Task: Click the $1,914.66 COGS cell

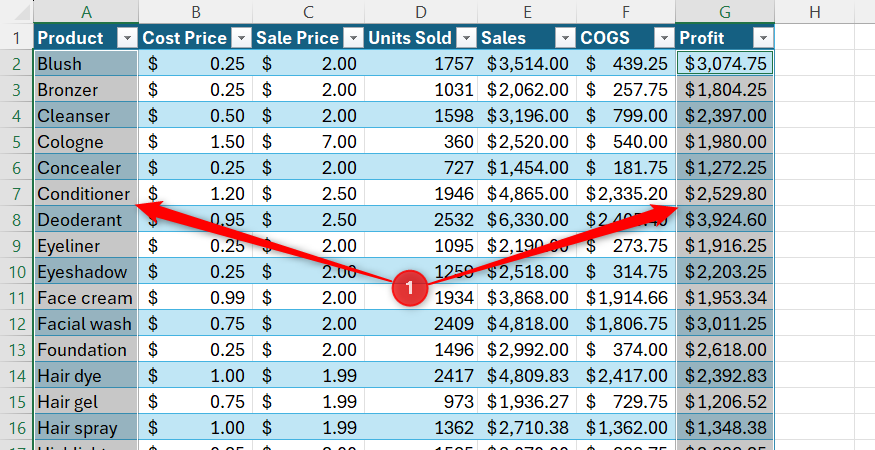Action: pyautogui.click(x=626, y=298)
